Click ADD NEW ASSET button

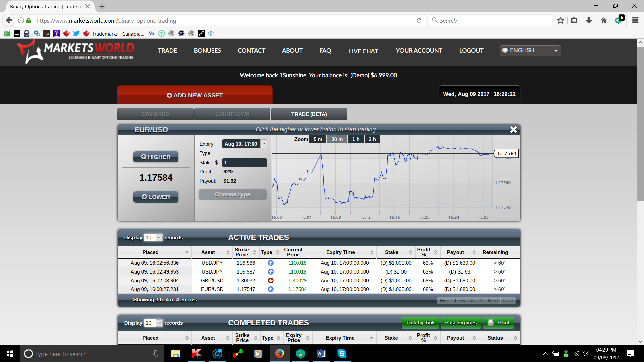[195, 95]
